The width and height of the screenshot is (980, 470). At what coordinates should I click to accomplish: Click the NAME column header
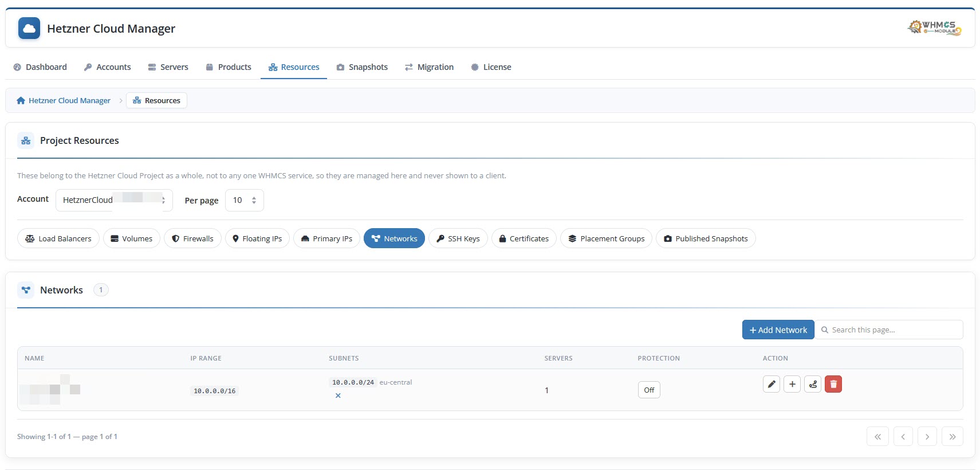(x=34, y=358)
